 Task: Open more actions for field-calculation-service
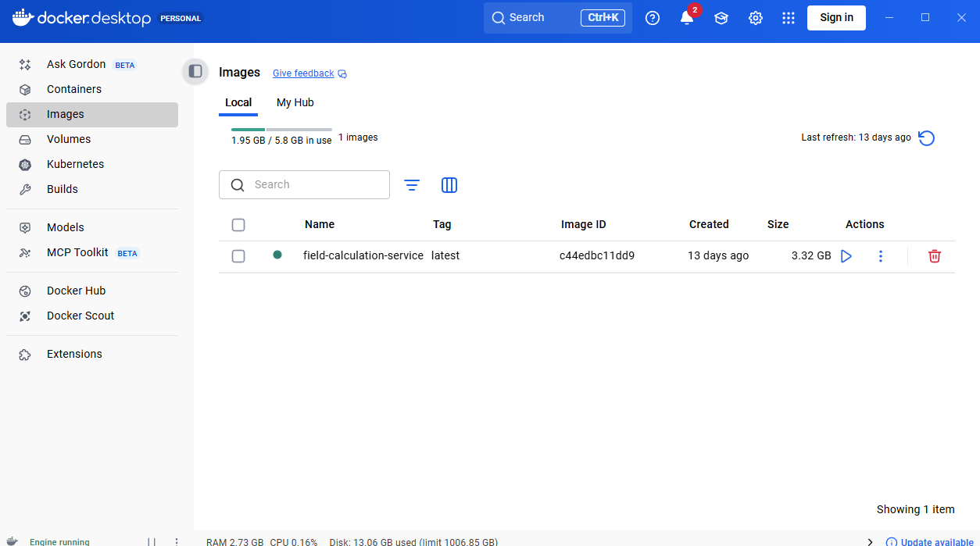click(x=881, y=256)
